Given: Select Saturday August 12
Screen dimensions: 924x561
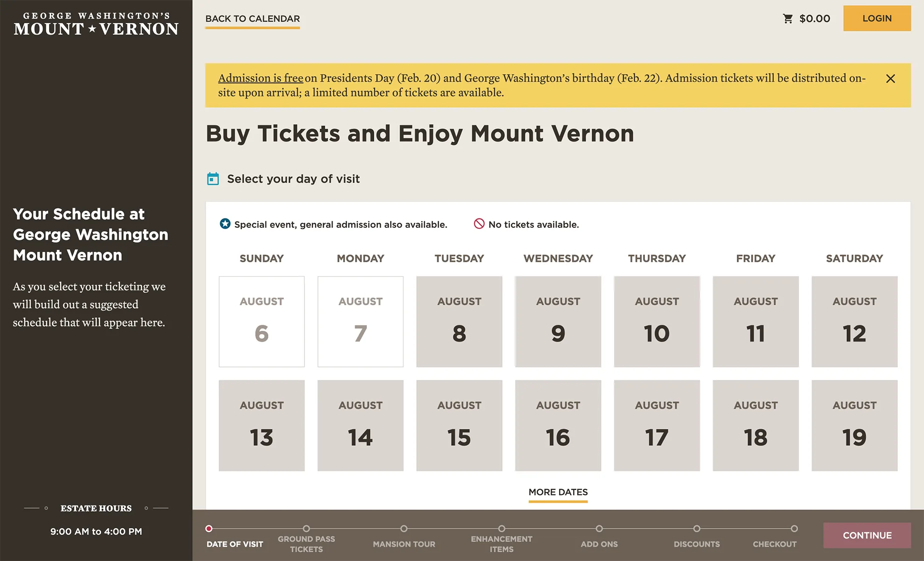Looking at the screenshot, I should [854, 322].
